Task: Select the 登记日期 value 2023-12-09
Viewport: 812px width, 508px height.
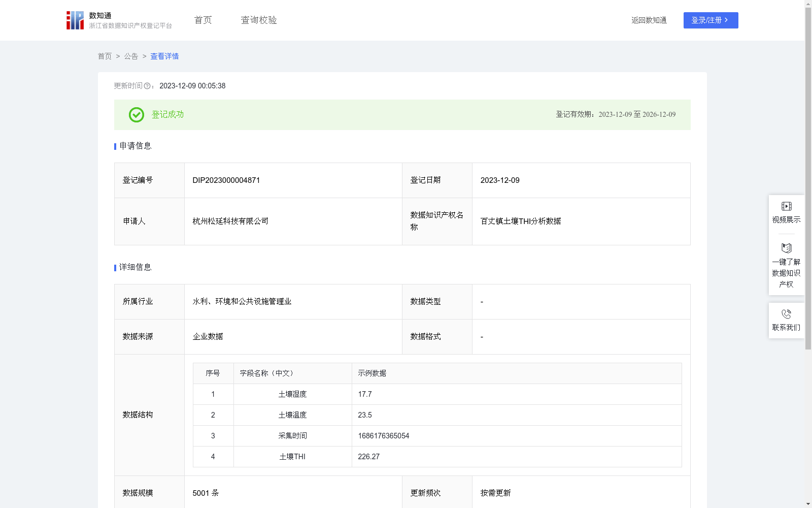Action: tap(500, 180)
